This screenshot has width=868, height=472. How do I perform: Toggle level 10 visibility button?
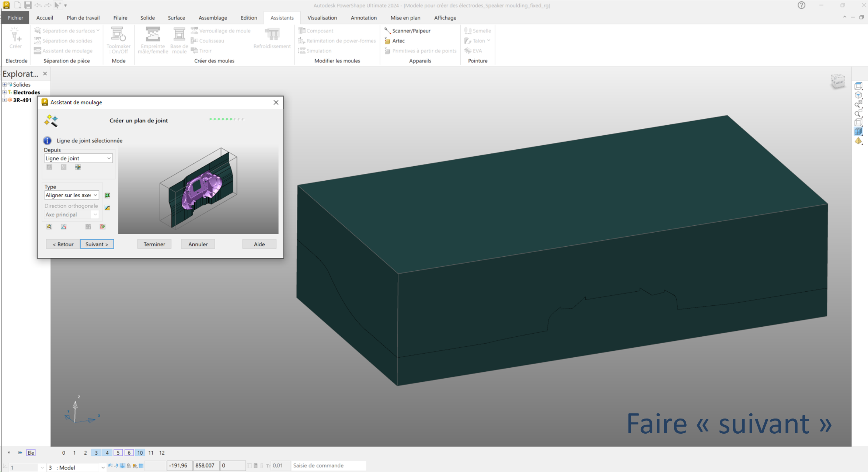(140, 453)
